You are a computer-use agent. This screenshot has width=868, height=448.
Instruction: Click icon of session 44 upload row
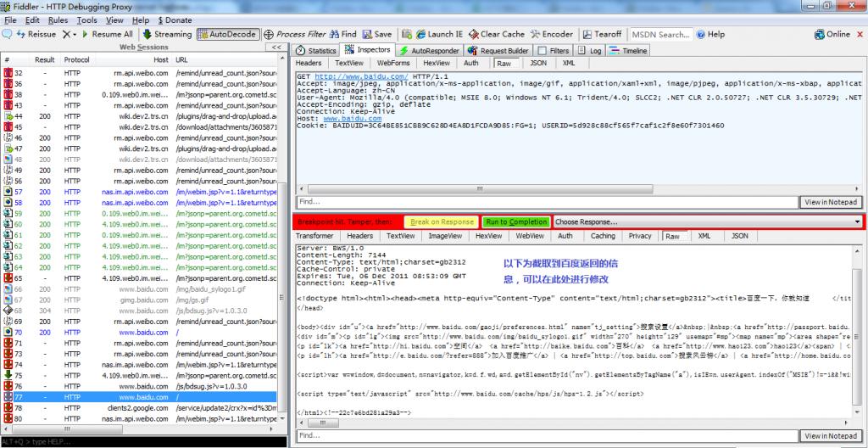point(8,116)
